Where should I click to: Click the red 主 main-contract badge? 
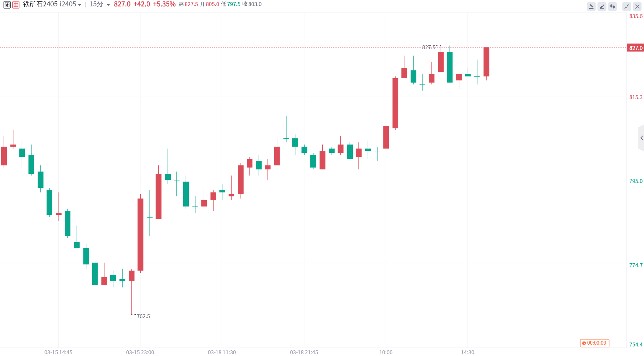(x=16, y=5)
